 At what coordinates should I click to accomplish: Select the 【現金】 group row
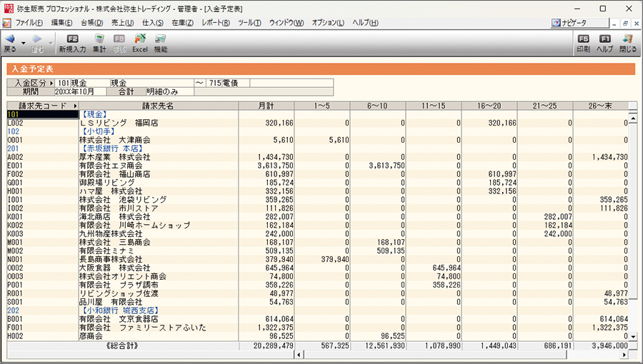317,115
